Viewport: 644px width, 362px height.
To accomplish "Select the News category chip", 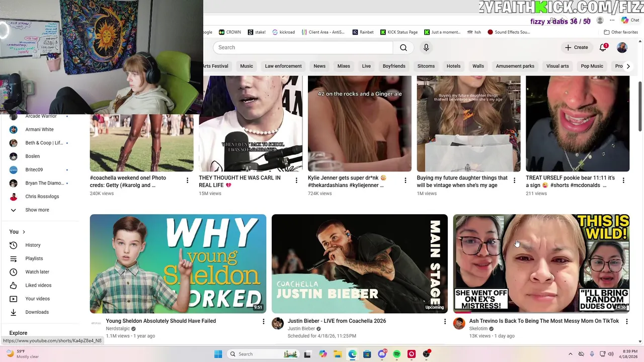I will point(319,66).
